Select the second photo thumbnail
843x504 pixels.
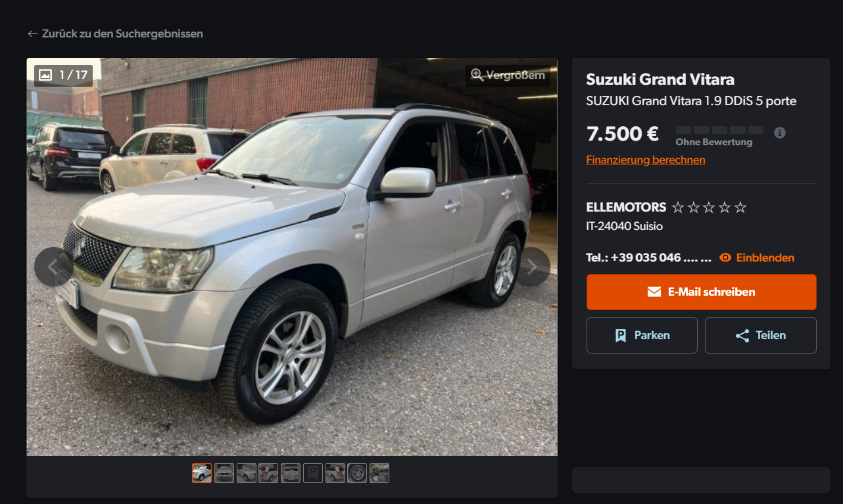(x=224, y=473)
